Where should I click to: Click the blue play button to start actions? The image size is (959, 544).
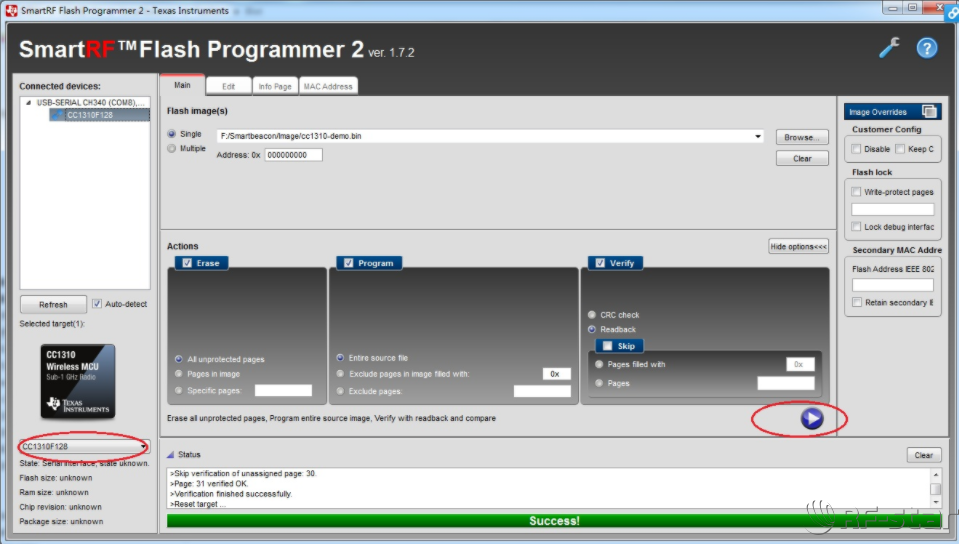click(x=812, y=419)
